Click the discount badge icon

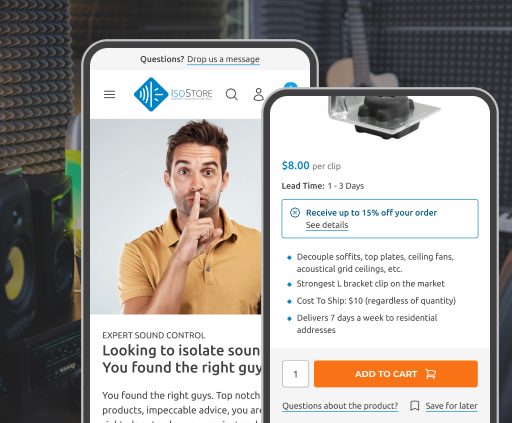[x=295, y=212]
